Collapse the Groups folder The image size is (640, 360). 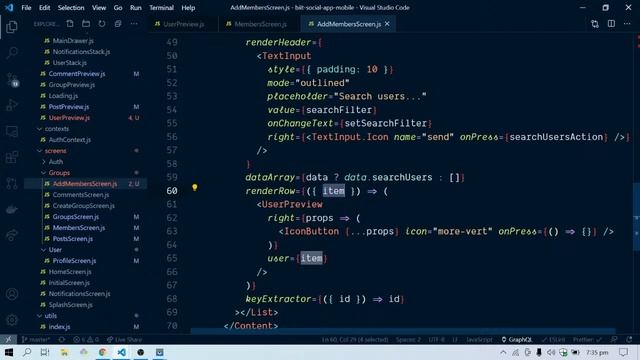(59, 173)
